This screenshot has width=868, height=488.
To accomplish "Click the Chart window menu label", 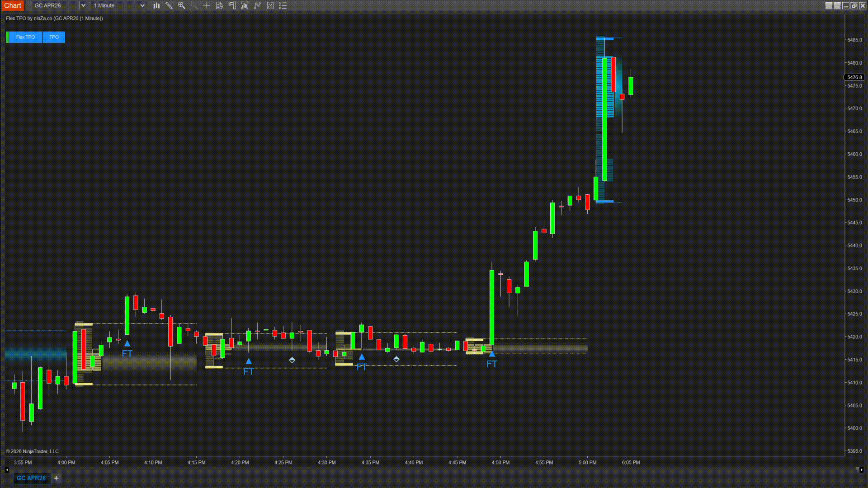I will [13, 5].
